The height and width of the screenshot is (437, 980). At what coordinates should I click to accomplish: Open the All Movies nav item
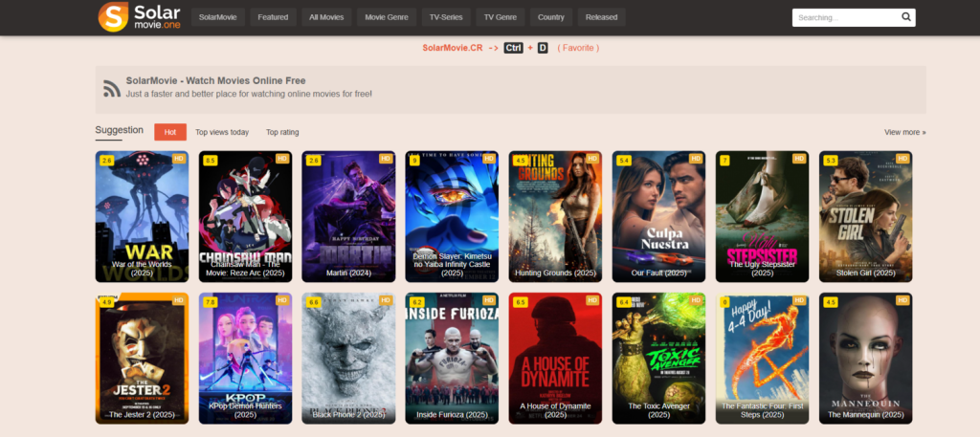[x=326, y=17]
